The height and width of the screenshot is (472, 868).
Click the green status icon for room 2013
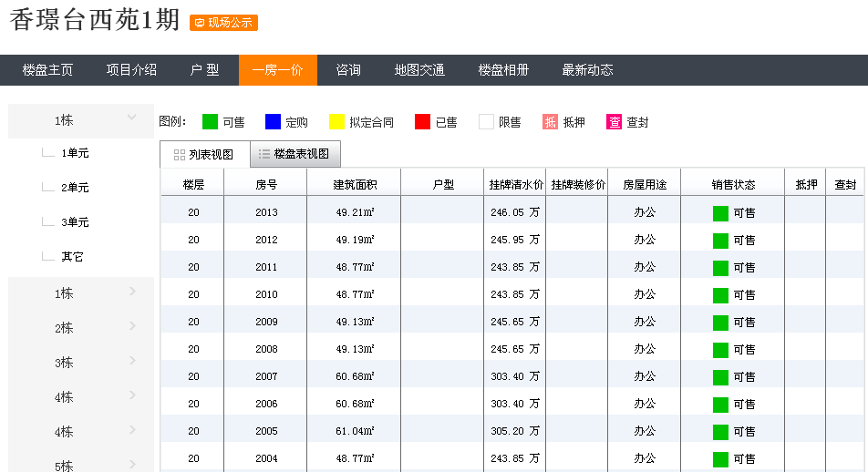[x=720, y=213]
